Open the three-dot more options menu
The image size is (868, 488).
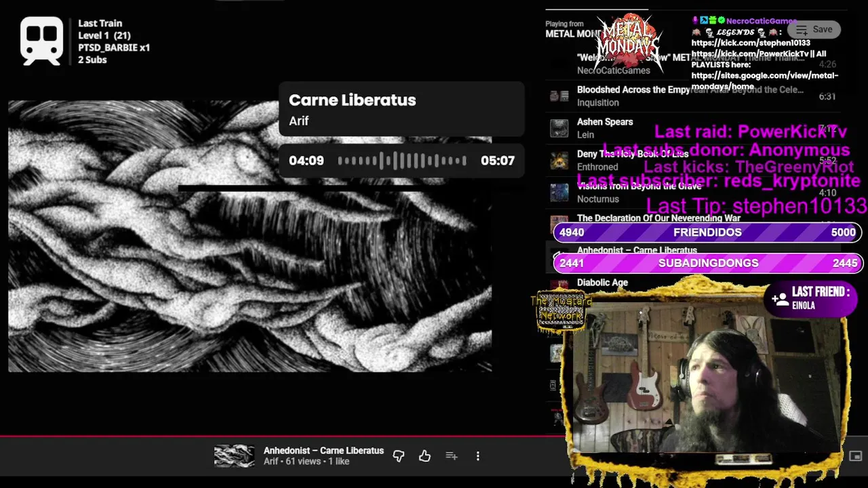(x=477, y=456)
